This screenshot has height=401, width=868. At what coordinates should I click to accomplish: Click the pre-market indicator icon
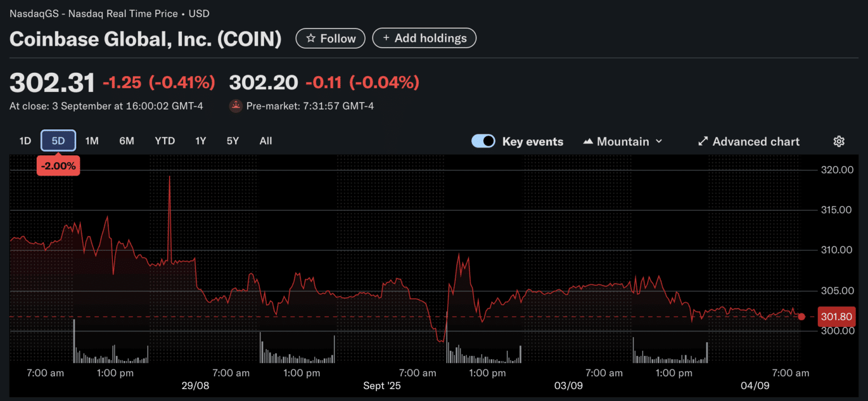click(236, 106)
